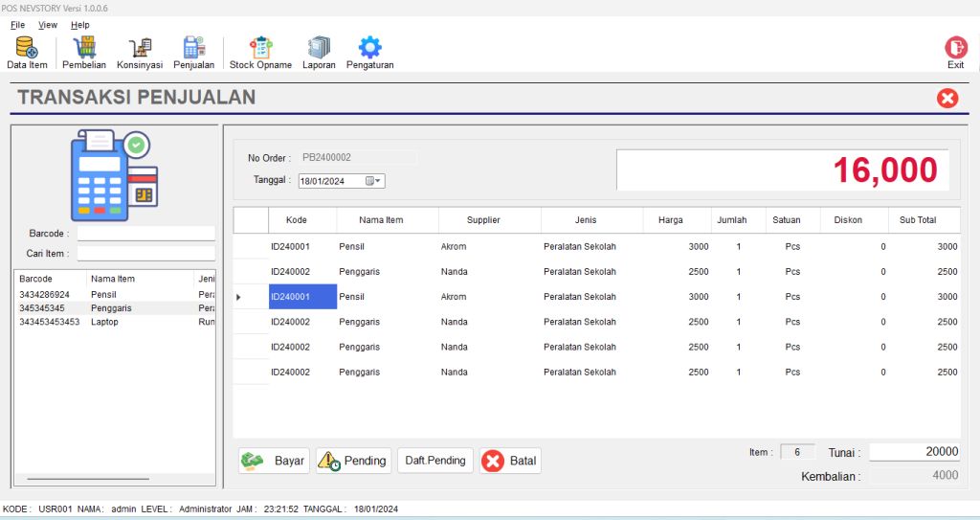This screenshot has width=980, height=520.
Task: Open the File menu
Action: tap(17, 25)
